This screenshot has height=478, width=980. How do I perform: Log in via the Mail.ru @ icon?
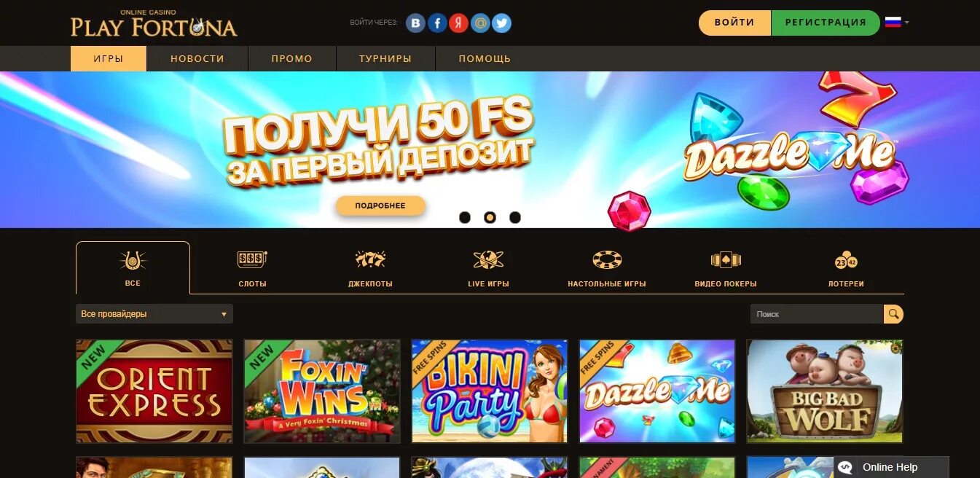480,23
